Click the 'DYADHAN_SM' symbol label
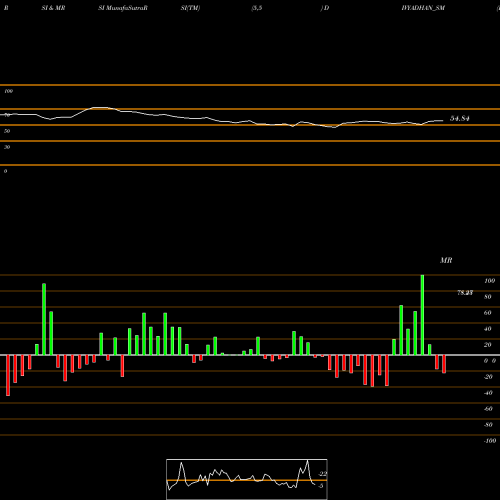Screen dimensions: 500x500 [423, 8]
